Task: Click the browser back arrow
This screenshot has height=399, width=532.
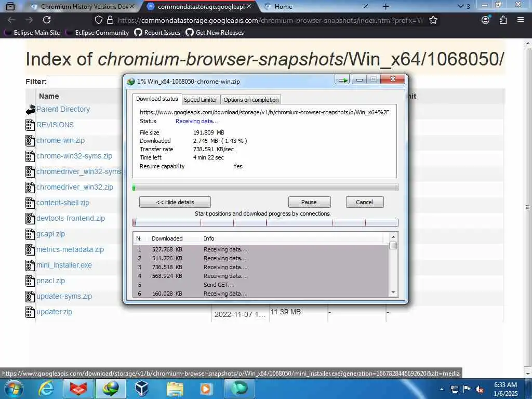Action: (11, 20)
